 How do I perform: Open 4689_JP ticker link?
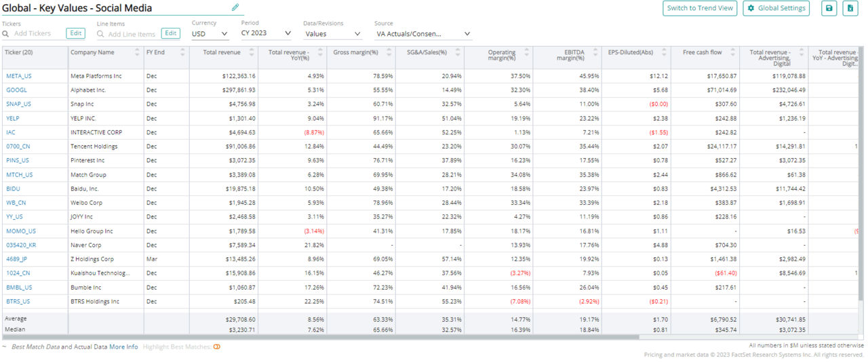point(17,259)
